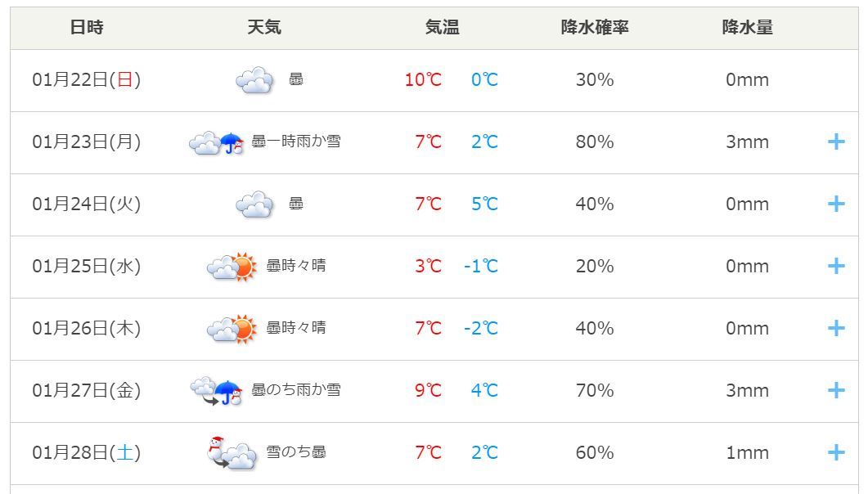Show more details for 01月27日
This screenshot has height=494, width=868.
pos(835,391)
